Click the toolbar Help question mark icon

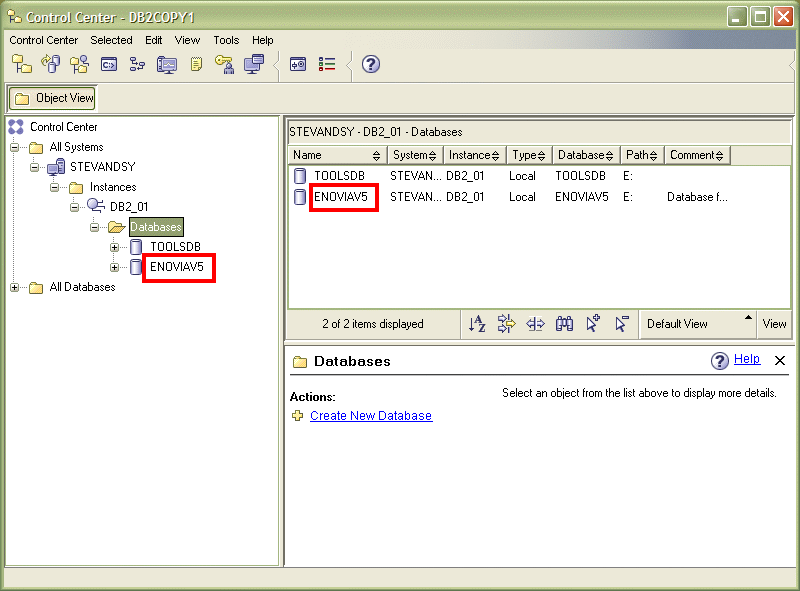(x=371, y=64)
